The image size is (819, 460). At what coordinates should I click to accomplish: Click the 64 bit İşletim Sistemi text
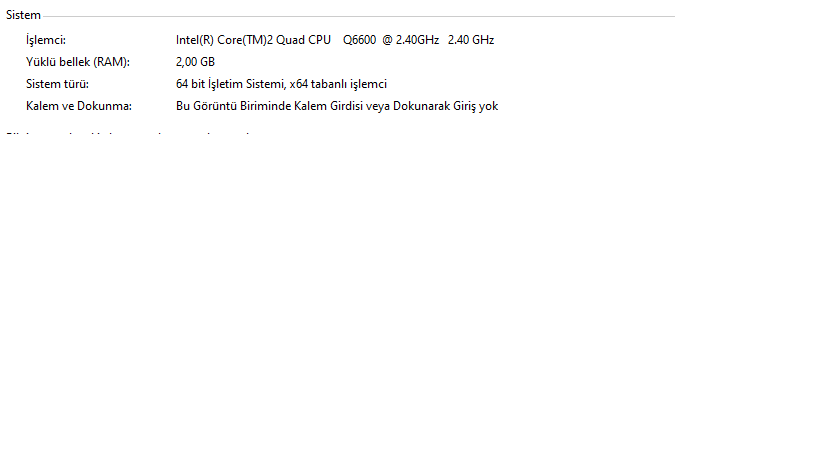point(230,84)
